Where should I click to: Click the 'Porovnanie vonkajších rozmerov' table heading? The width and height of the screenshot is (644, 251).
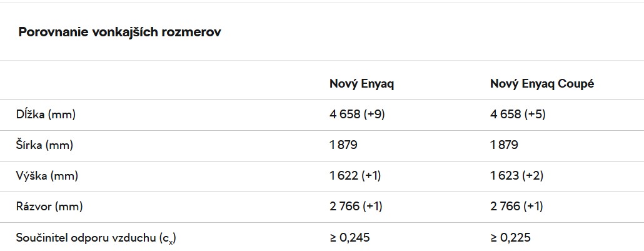(x=119, y=32)
